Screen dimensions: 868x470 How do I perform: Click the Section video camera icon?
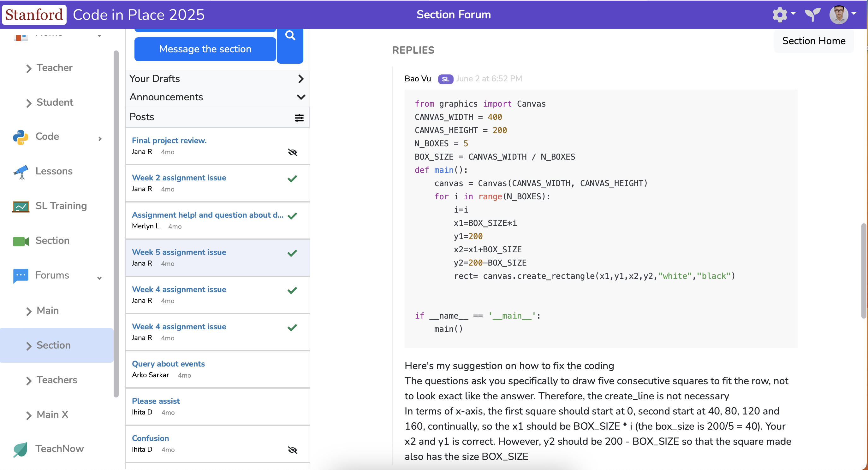click(x=21, y=241)
